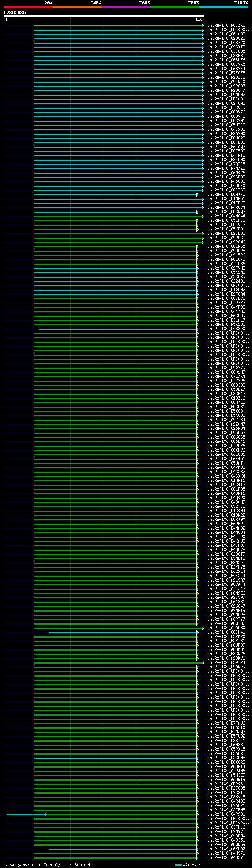Click label UniRef100_P27635
Viewport: 252px width, 868px height.
coord(226,788)
